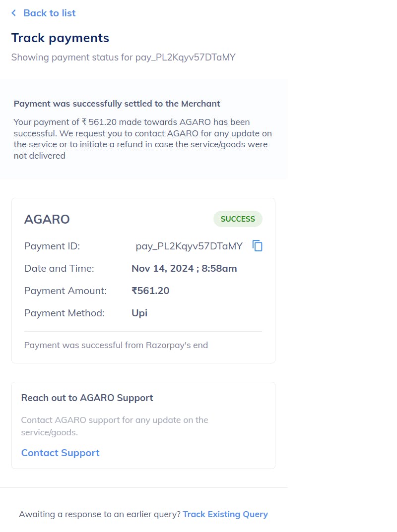Click the back chevron arrow icon

pos(14,13)
